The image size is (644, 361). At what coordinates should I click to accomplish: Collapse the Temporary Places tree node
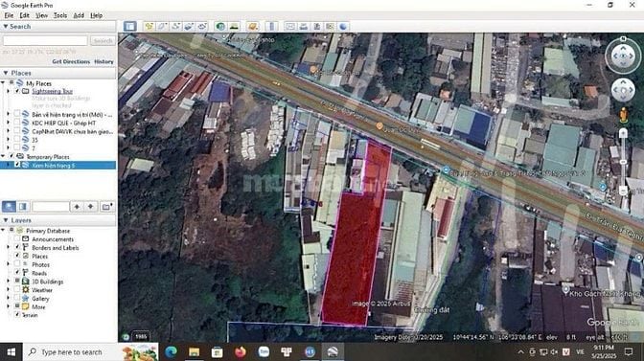pos(4,156)
